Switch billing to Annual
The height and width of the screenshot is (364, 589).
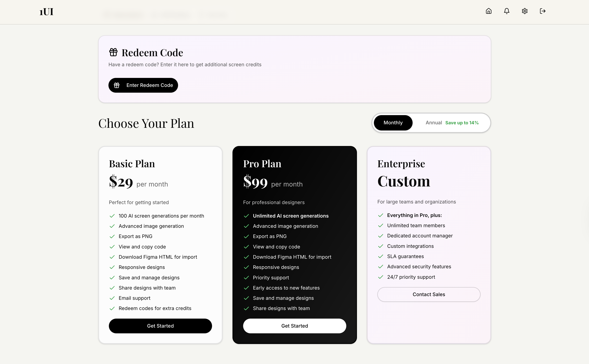[434, 122]
